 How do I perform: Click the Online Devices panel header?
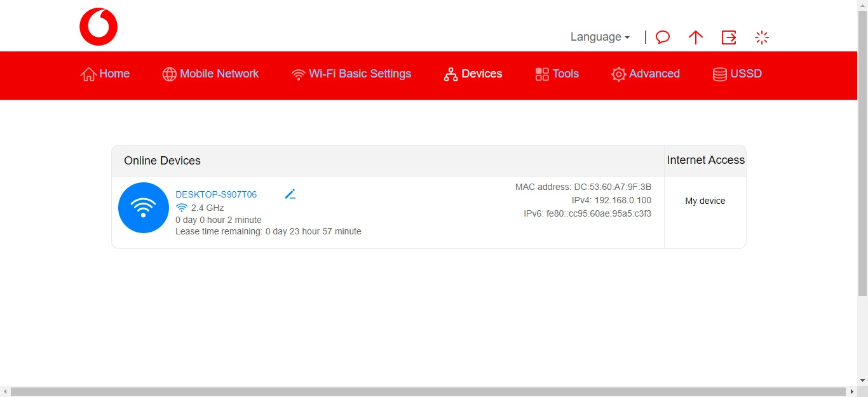point(162,161)
